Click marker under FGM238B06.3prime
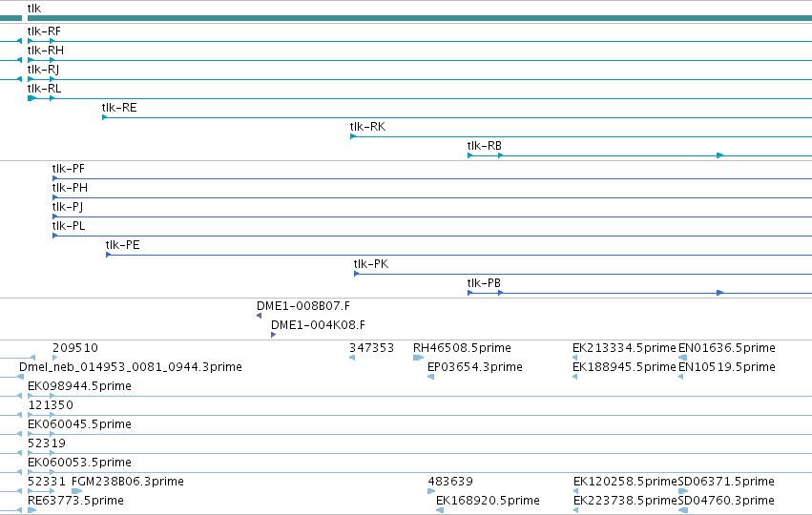The height and width of the screenshot is (515, 812). point(76,491)
